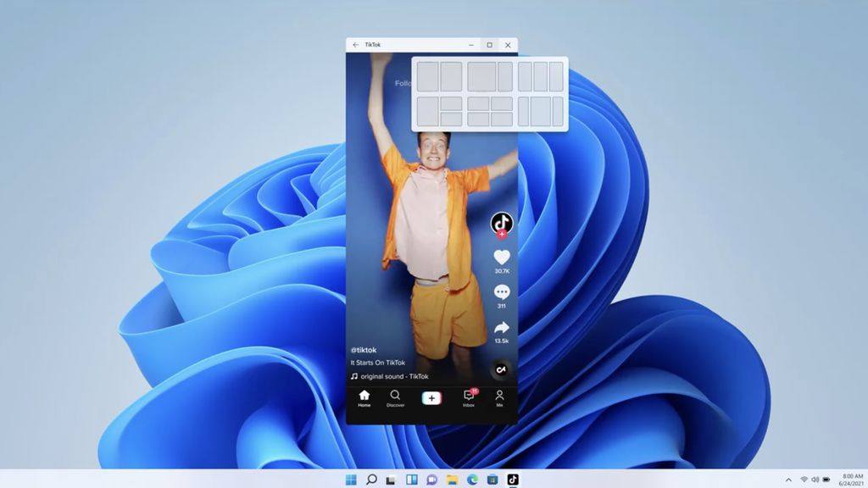The width and height of the screenshot is (868, 488).
Task: Select the three-column snap layout option
Action: [541, 76]
